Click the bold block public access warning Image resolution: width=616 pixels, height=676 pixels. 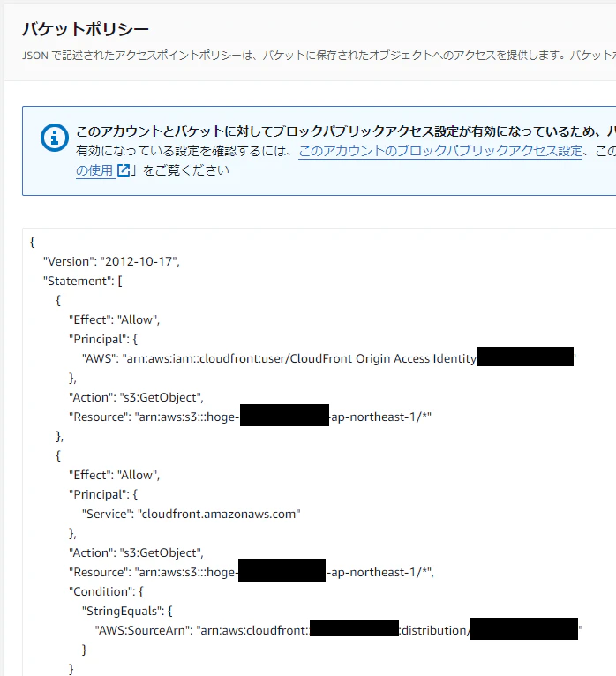pyautogui.click(x=346, y=131)
